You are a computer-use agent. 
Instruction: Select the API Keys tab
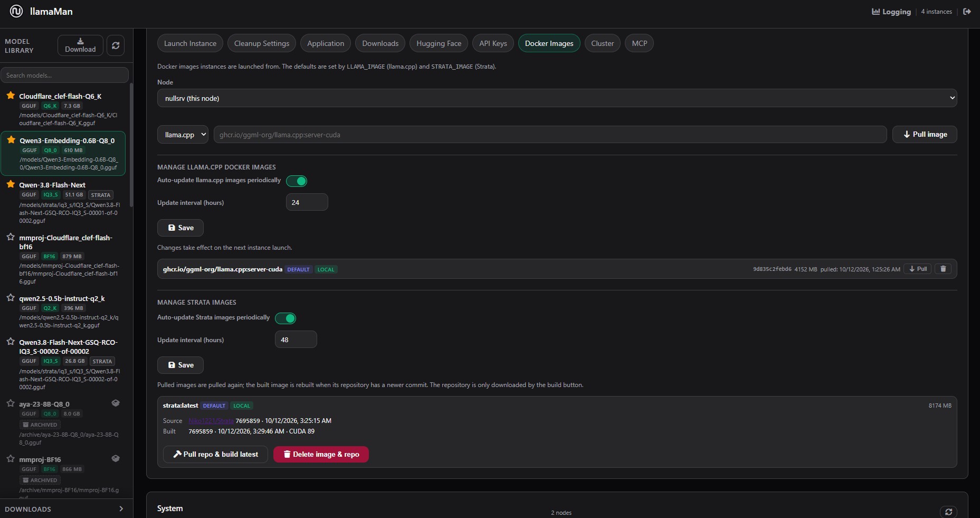pos(493,43)
